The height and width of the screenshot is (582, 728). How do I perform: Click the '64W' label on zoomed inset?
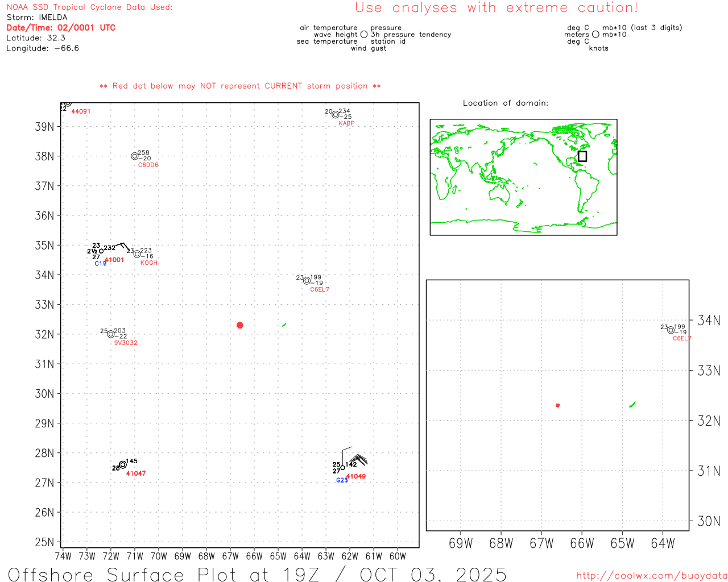[x=663, y=543]
